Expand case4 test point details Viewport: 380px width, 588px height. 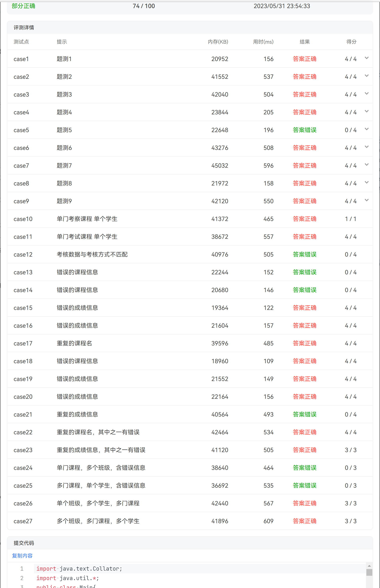pyautogui.click(x=366, y=111)
